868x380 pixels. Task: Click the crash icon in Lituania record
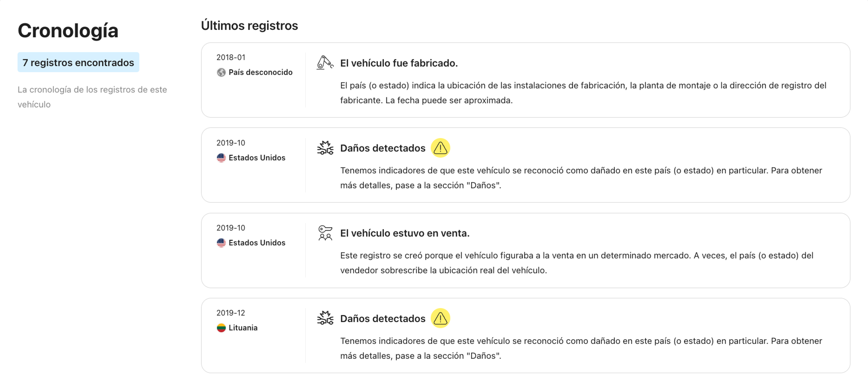(x=325, y=318)
